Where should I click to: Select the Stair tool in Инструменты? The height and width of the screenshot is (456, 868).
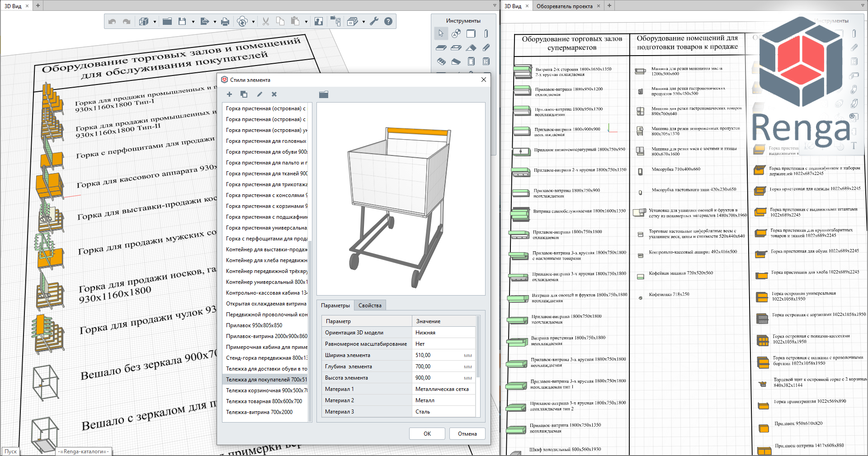point(441,61)
